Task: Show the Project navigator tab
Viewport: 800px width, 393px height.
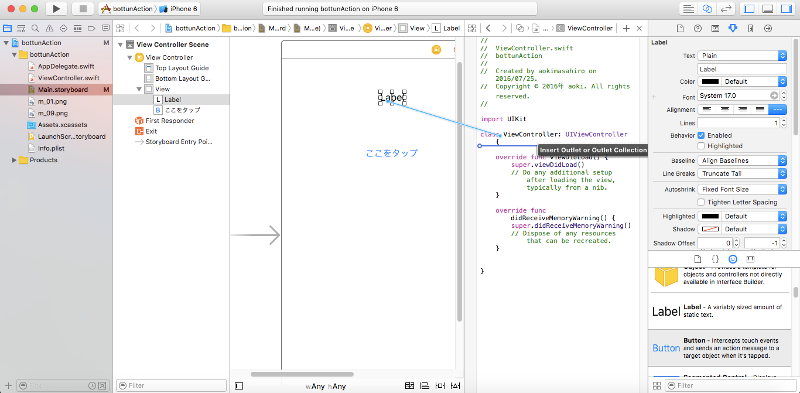Action: pos(8,28)
